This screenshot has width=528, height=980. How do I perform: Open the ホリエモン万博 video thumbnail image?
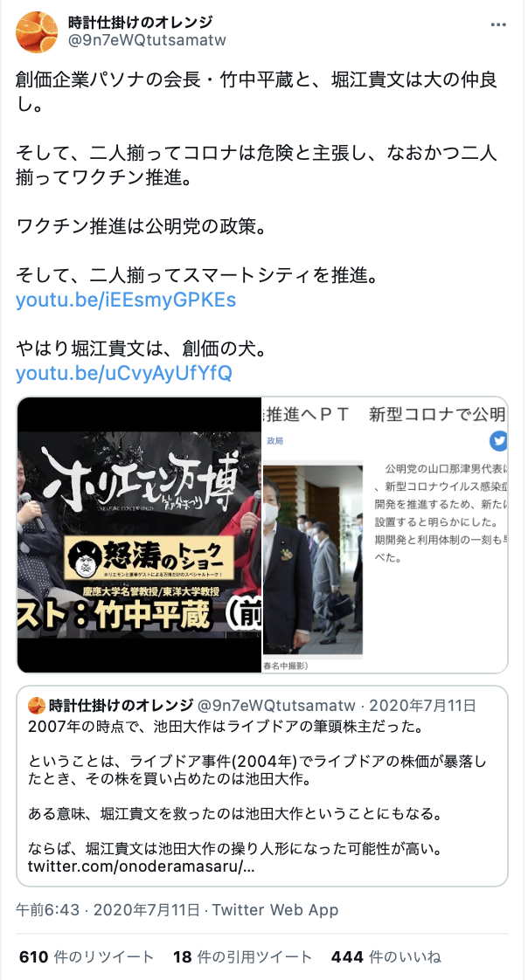139,535
